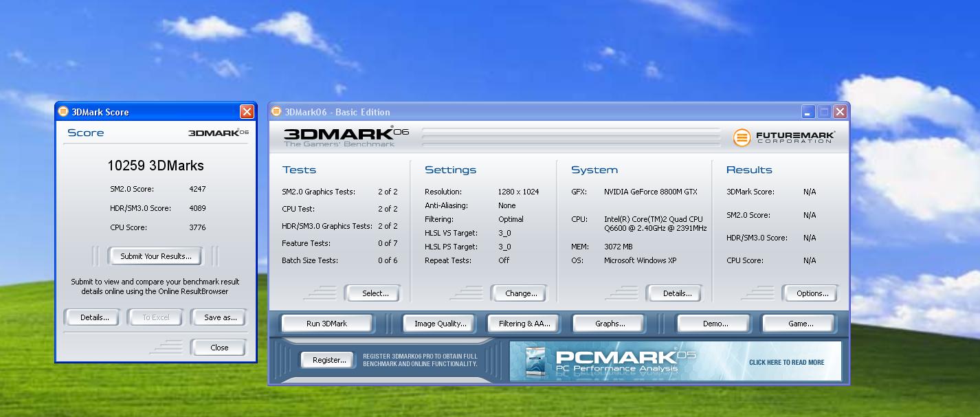Click the Results heading in the main window

(749, 170)
